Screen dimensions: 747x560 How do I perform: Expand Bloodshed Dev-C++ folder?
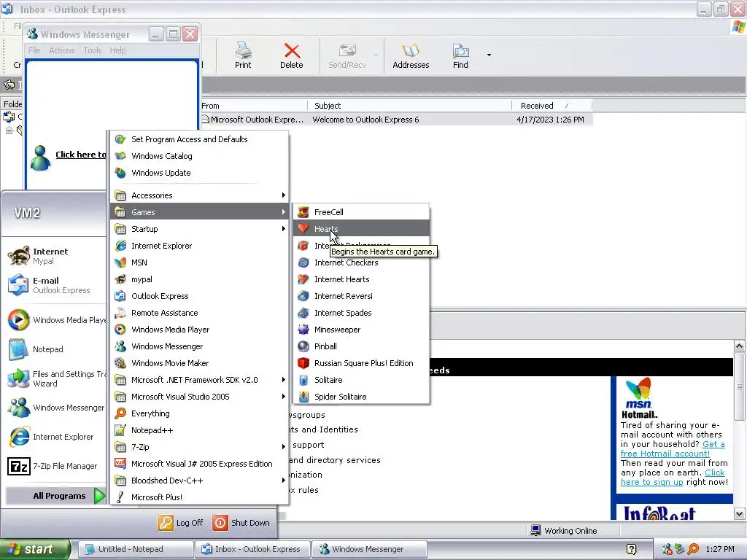[199, 480]
